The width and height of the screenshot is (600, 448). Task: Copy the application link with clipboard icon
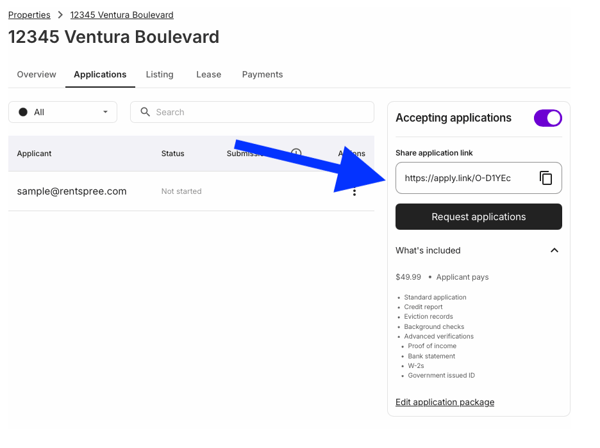(546, 178)
